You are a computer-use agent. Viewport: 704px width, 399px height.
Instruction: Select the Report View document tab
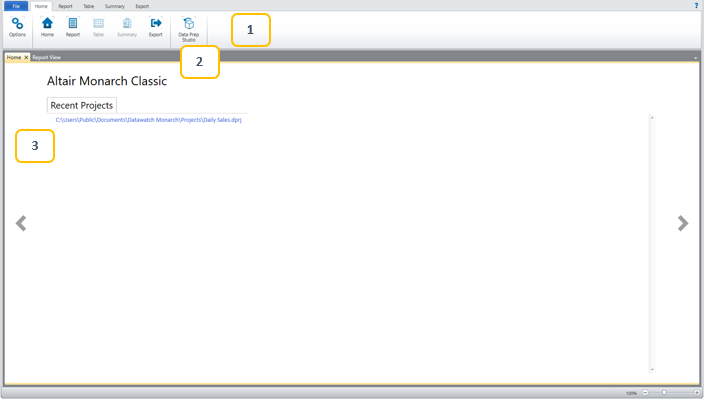47,57
